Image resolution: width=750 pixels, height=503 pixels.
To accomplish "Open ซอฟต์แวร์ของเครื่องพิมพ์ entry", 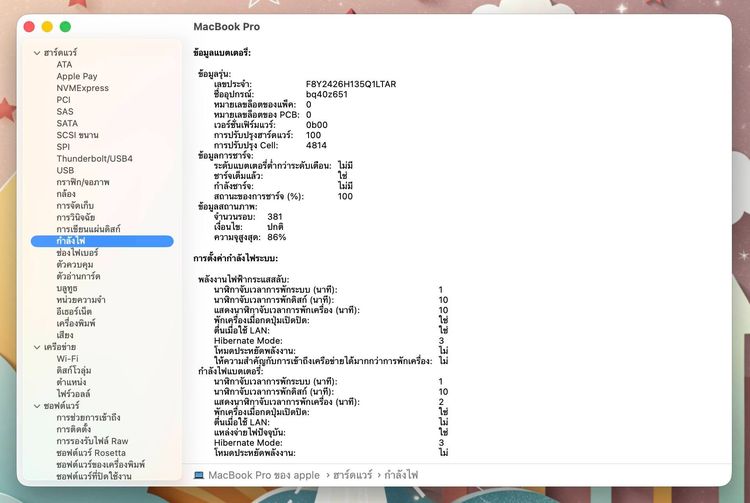I will (100, 464).
